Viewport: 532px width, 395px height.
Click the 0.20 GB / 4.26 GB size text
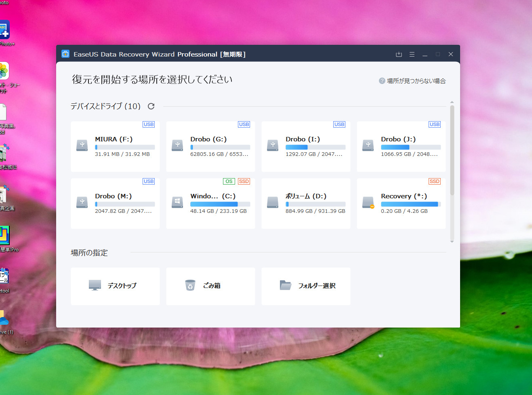click(404, 211)
